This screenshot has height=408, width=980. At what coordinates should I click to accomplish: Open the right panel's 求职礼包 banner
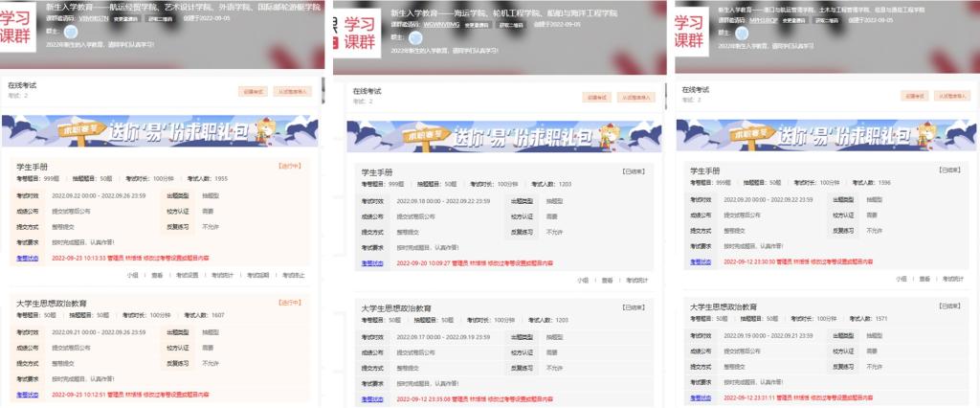[824, 133]
